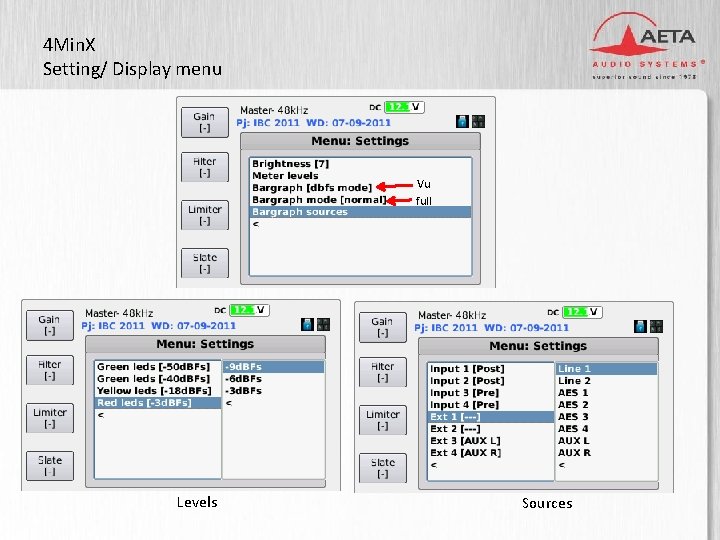Click the AETA Audio Systems logo
The image size is (720, 540).
(647, 46)
